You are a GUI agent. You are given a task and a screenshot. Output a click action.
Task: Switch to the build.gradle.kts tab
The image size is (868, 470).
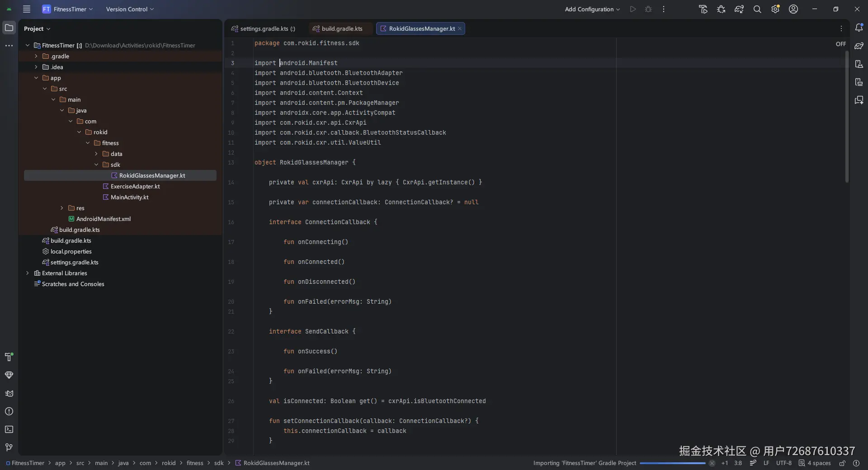(x=341, y=28)
